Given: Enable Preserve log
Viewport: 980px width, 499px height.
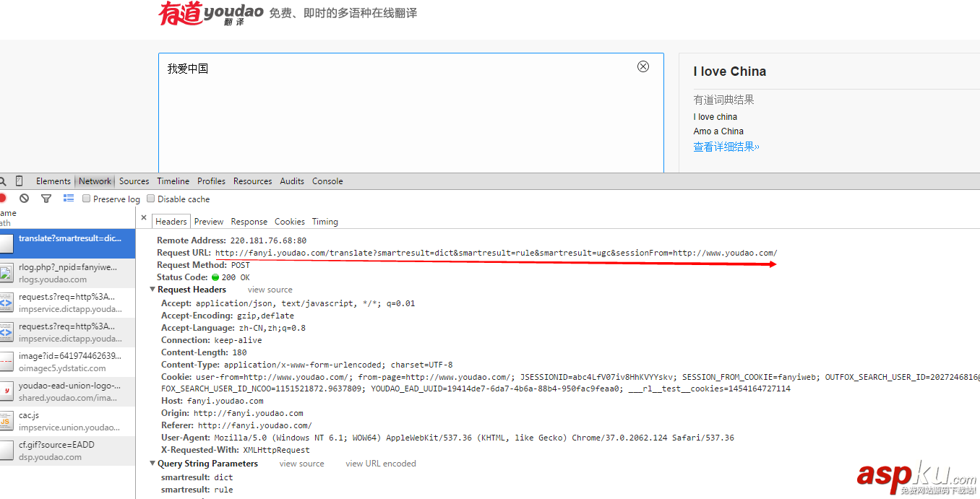Looking at the screenshot, I should coord(86,198).
